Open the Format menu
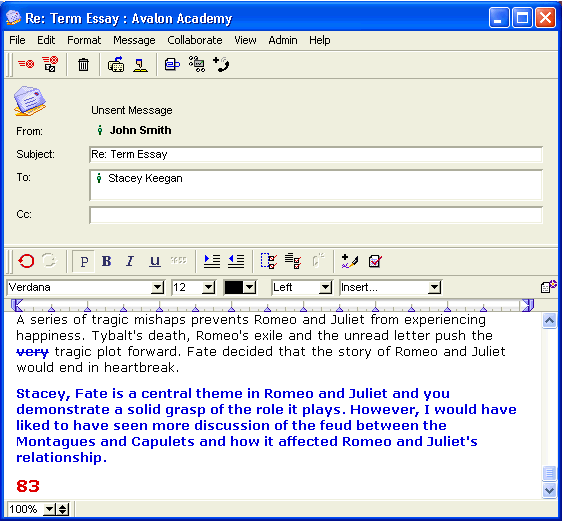This screenshot has width=563, height=522. (x=84, y=40)
